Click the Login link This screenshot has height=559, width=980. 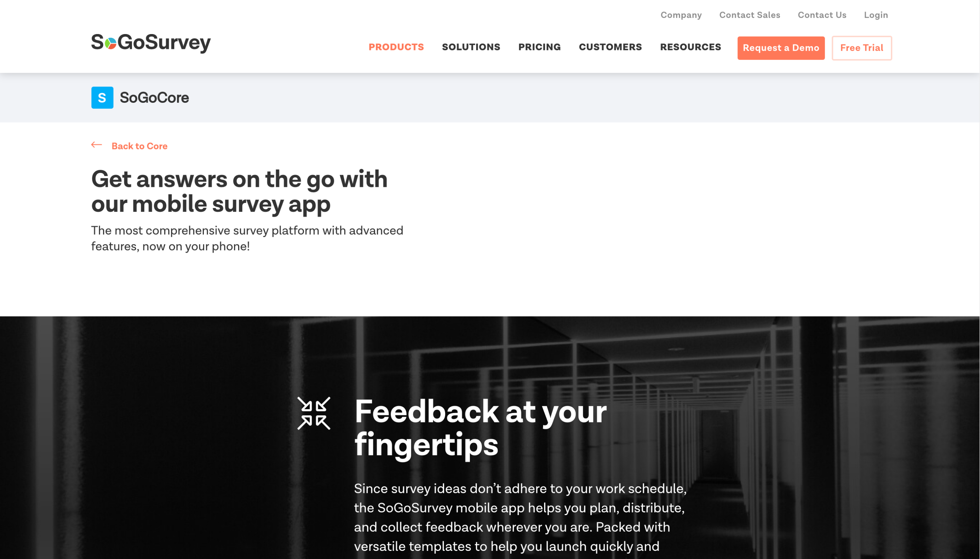click(876, 15)
